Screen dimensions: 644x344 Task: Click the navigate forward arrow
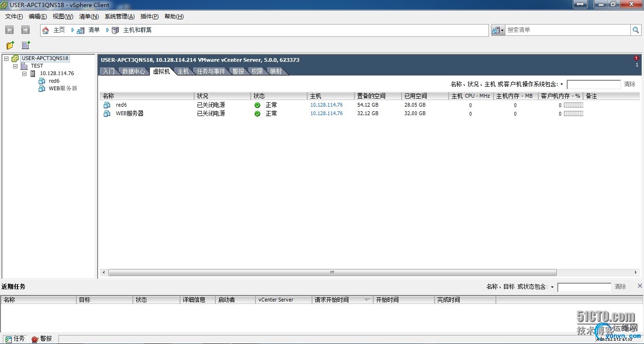[x=25, y=30]
